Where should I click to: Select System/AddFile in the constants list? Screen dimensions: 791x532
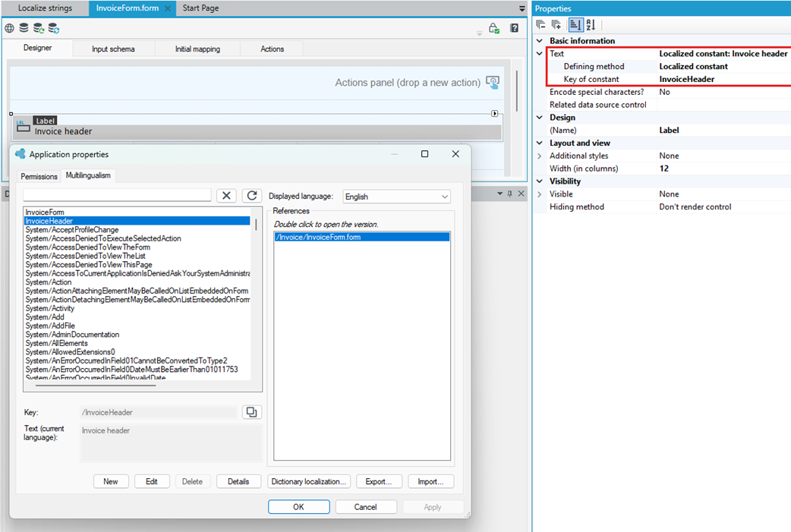pyautogui.click(x=137, y=326)
